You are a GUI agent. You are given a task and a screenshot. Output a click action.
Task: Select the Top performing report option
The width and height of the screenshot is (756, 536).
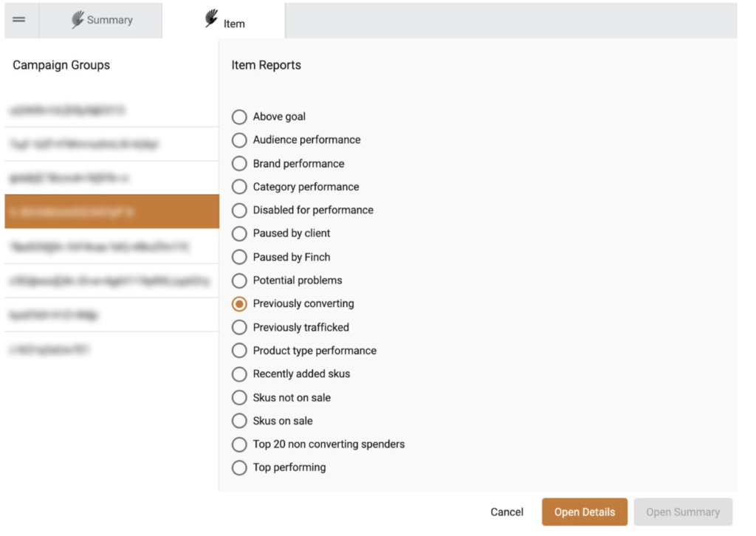pos(239,467)
